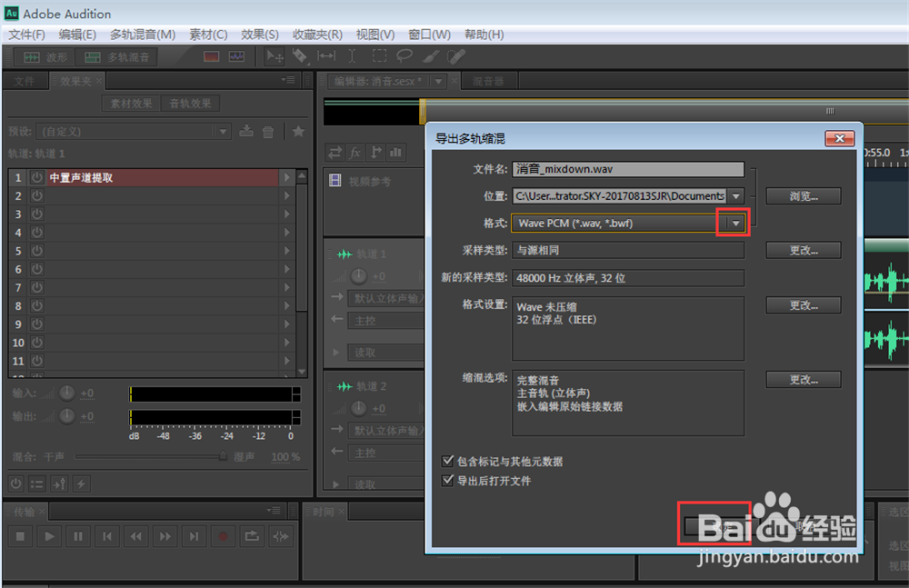The width and height of the screenshot is (909, 588).
Task: Select the Slip tool
Action: click(x=326, y=56)
